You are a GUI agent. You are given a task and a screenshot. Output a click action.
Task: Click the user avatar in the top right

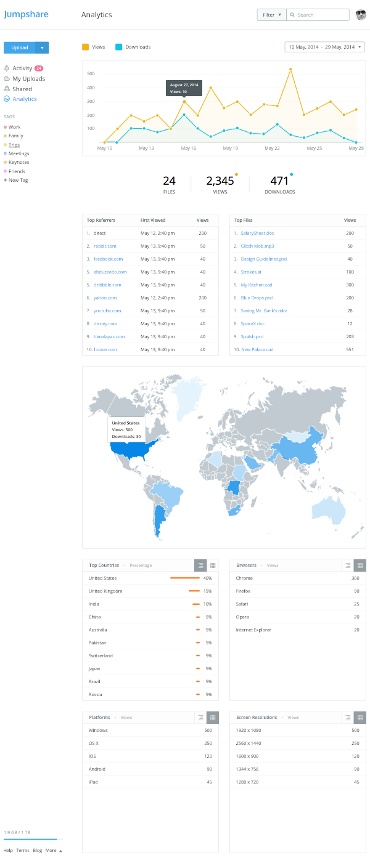click(361, 14)
